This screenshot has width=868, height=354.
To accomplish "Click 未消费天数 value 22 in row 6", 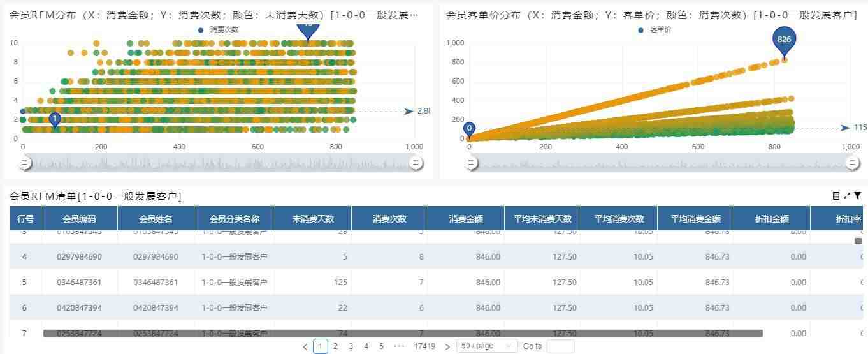I will coord(313,308).
